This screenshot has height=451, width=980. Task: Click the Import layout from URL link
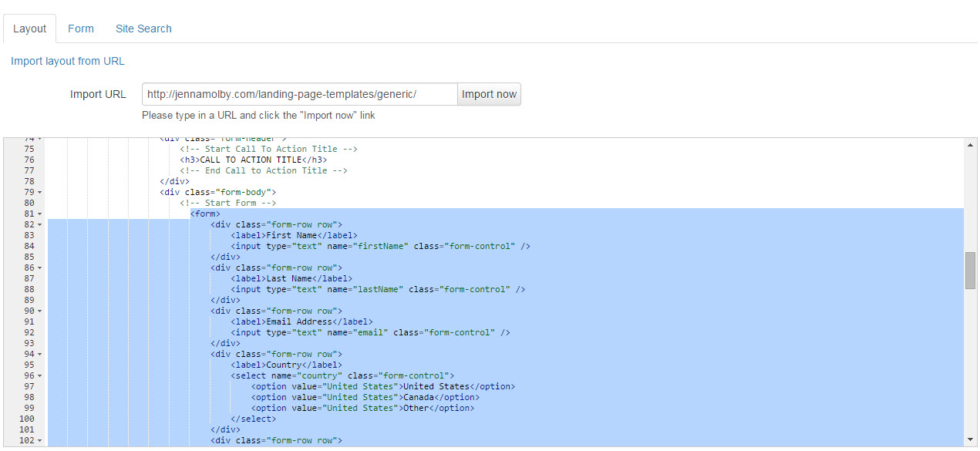click(68, 61)
